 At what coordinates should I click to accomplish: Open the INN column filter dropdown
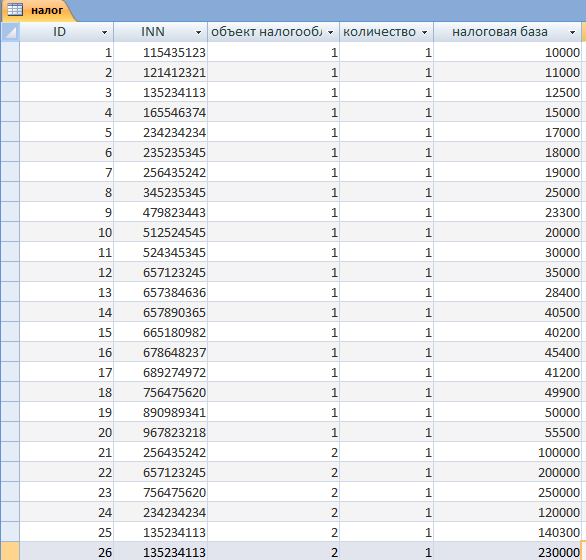[198, 33]
